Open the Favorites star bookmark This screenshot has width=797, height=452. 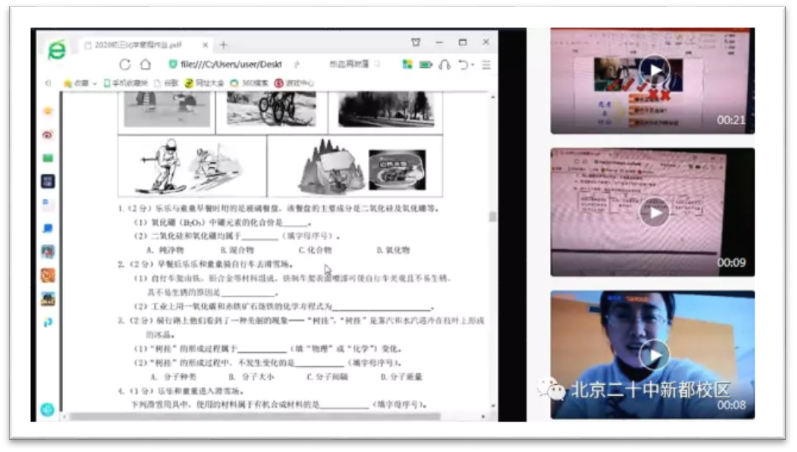(76, 83)
